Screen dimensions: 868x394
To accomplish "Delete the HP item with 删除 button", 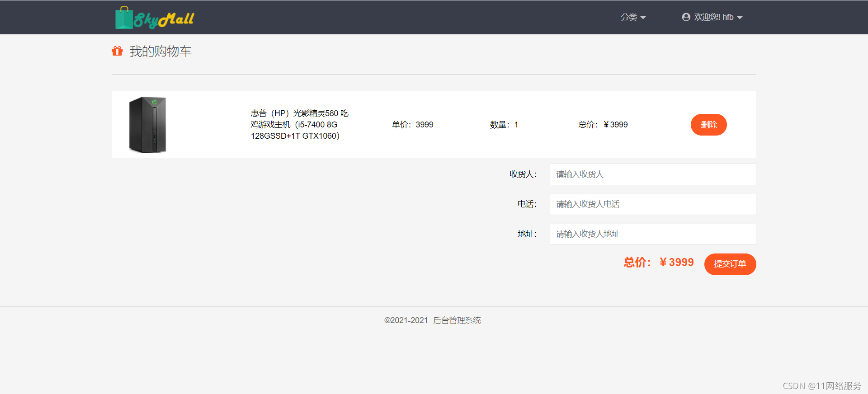I will (x=708, y=125).
